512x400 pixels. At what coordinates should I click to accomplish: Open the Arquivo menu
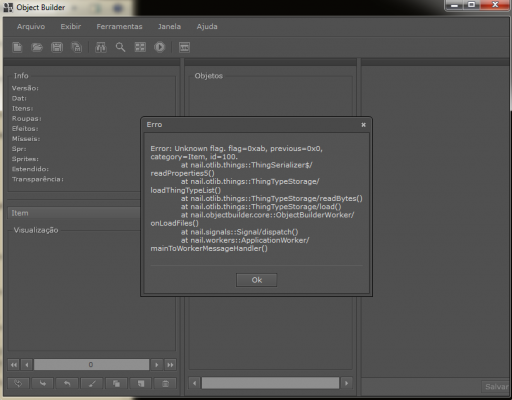(31, 26)
